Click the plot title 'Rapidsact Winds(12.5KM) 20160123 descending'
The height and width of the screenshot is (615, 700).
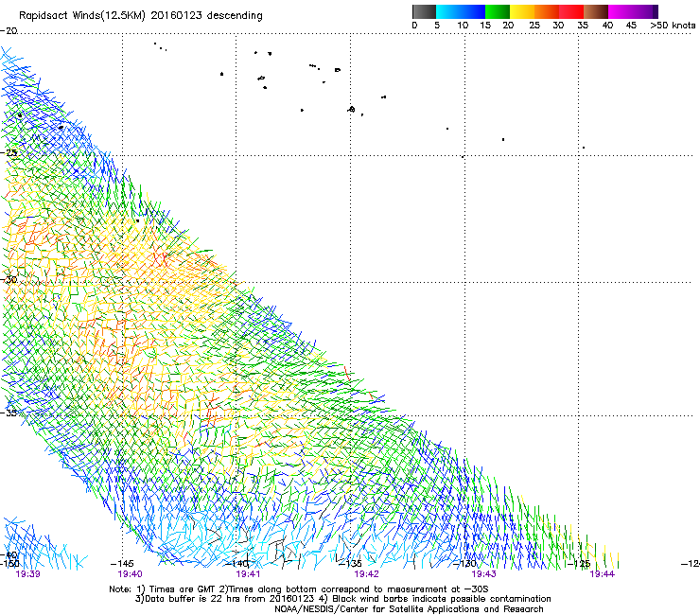pos(141,16)
